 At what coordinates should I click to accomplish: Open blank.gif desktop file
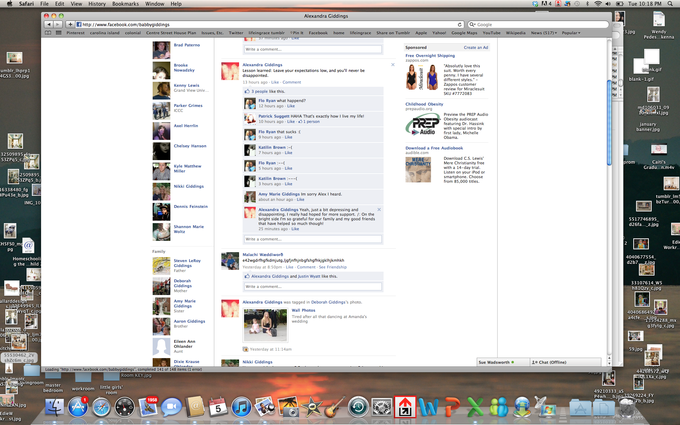(x=651, y=61)
